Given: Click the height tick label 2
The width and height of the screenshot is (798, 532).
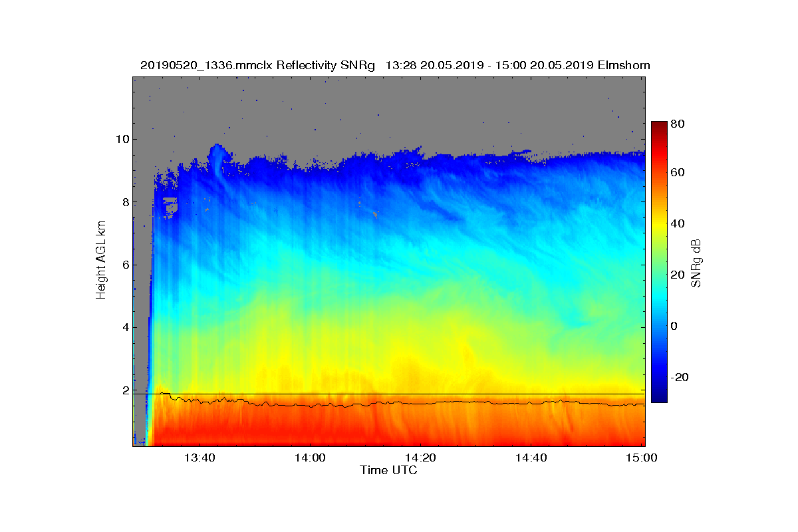Looking at the screenshot, I should tap(126, 390).
